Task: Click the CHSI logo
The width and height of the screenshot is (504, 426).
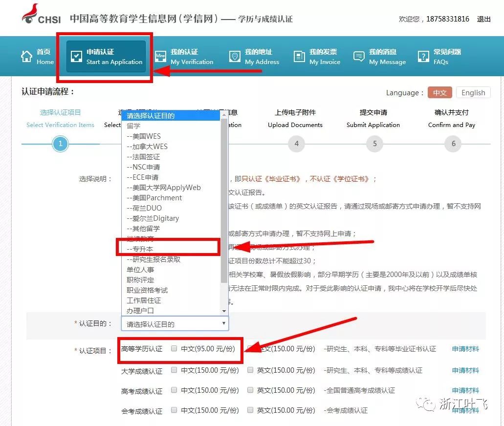Action: [x=41, y=15]
